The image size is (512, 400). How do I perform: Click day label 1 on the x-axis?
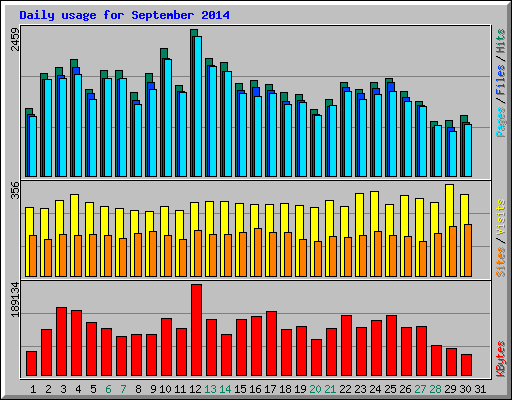(33, 389)
